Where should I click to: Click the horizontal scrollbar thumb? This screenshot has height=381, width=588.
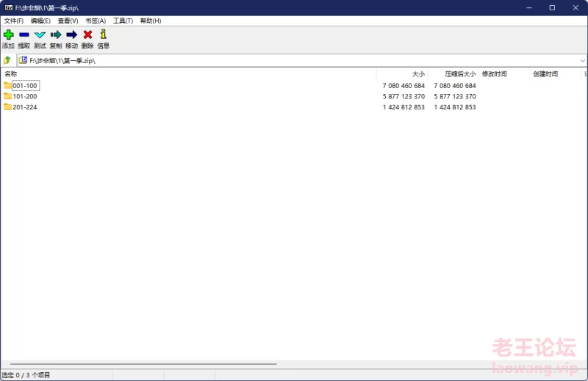143,364
